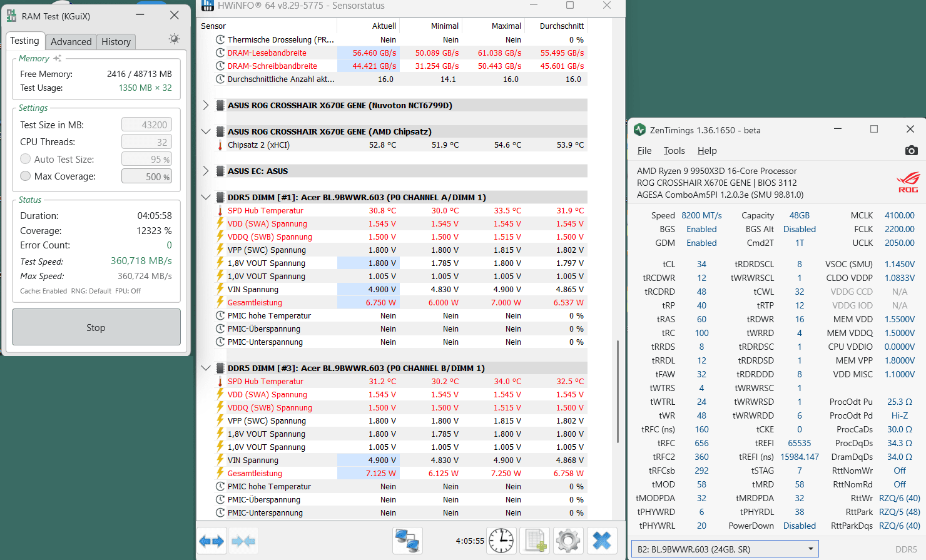Open HWiNFO sensor settings gear icon
The image size is (926, 560).
coord(568,541)
